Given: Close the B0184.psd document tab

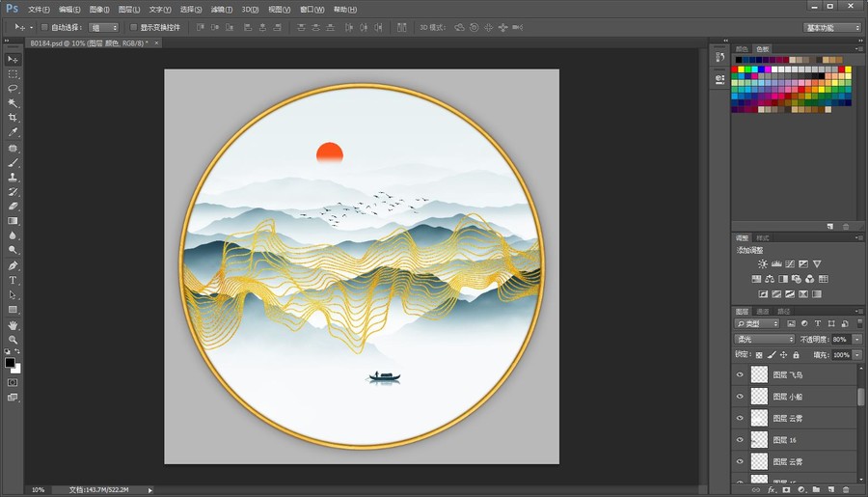Looking at the screenshot, I should click(156, 42).
